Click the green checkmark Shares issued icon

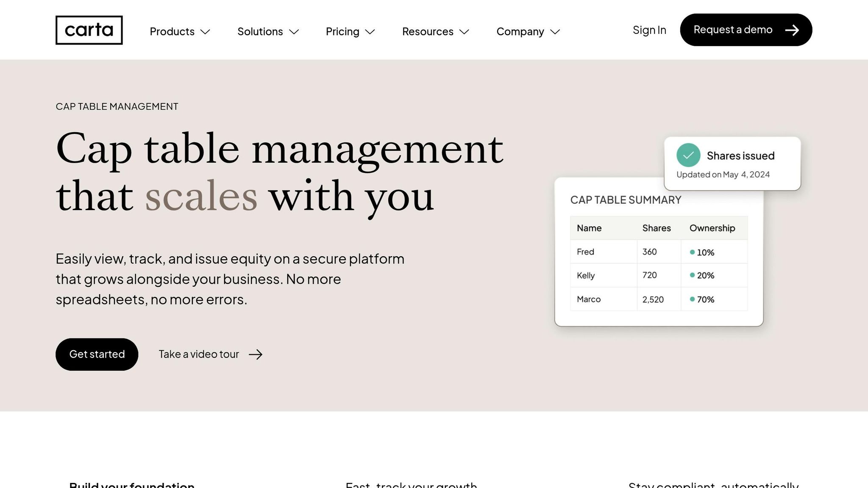pos(688,155)
